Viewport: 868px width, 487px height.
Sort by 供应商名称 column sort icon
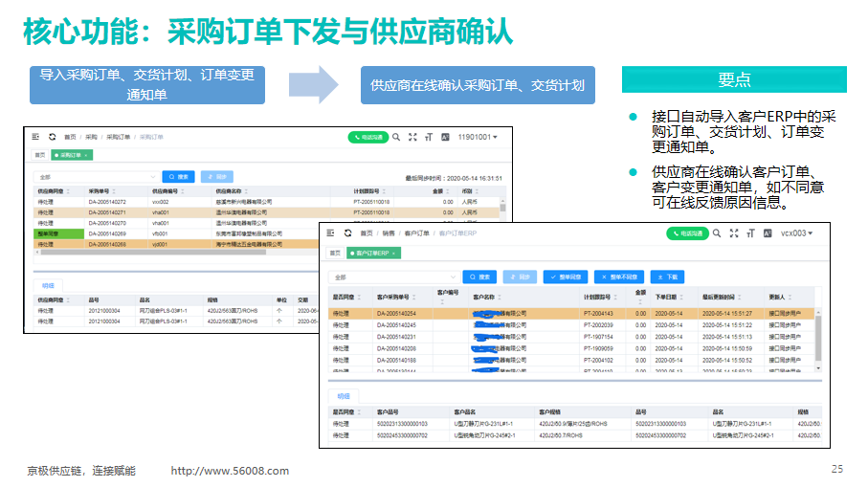tap(246, 191)
